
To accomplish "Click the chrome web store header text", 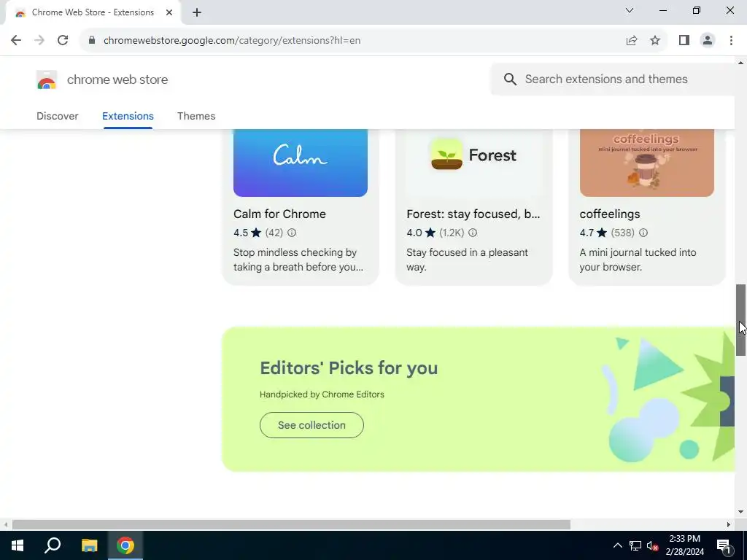I will 117,79.
